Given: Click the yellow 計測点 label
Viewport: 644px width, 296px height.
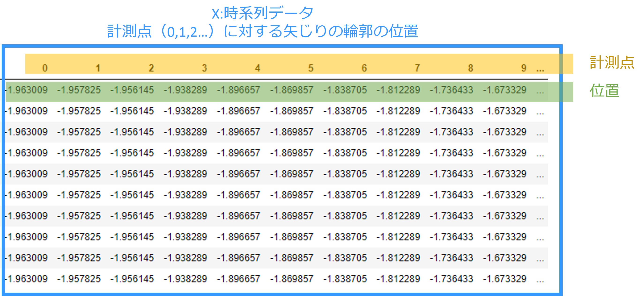Looking at the screenshot, I should pos(612,62).
